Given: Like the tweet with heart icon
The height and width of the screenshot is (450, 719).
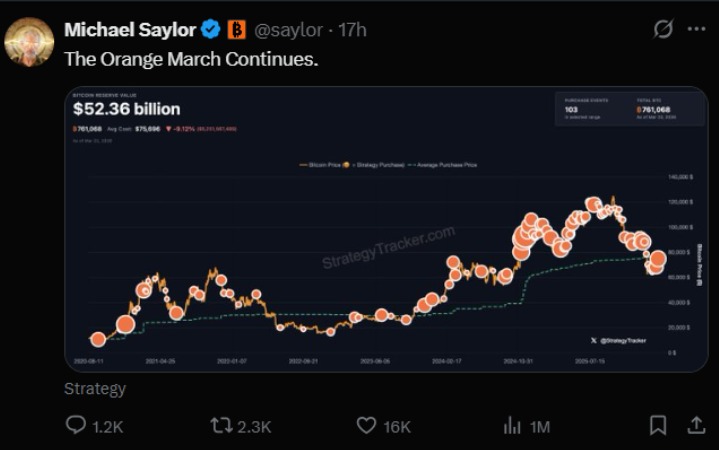Looking at the screenshot, I should tap(367, 426).
